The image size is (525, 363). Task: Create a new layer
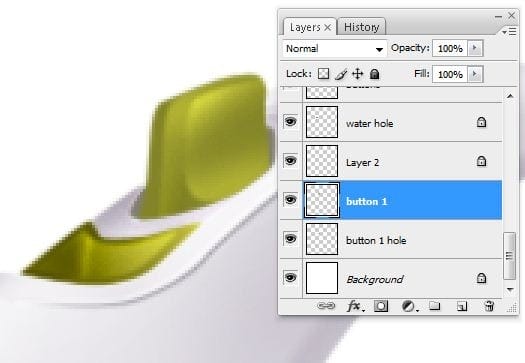(x=462, y=306)
